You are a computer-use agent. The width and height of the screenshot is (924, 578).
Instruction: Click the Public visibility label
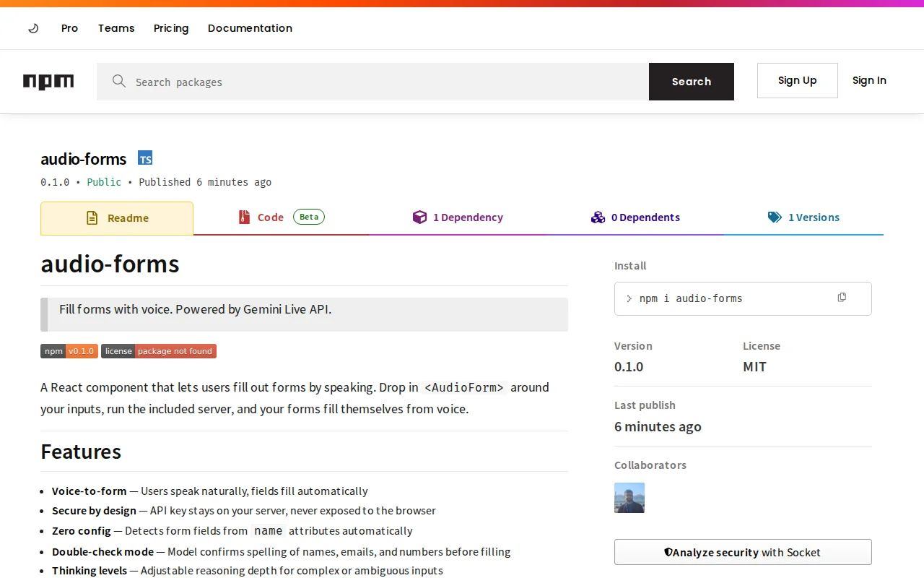(104, 182)
